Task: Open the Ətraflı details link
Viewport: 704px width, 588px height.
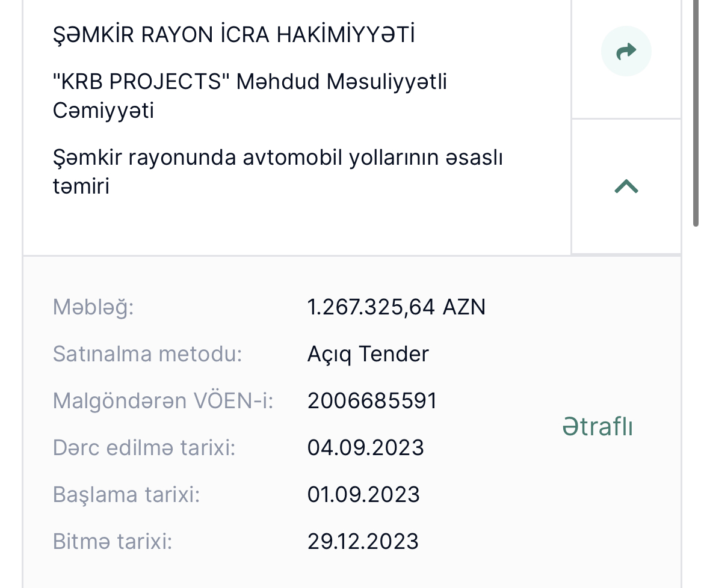Action: pos(597,426)
